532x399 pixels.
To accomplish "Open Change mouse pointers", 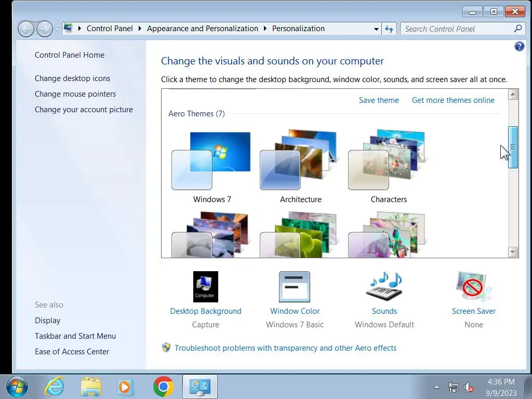I will (x=75, y=94).
